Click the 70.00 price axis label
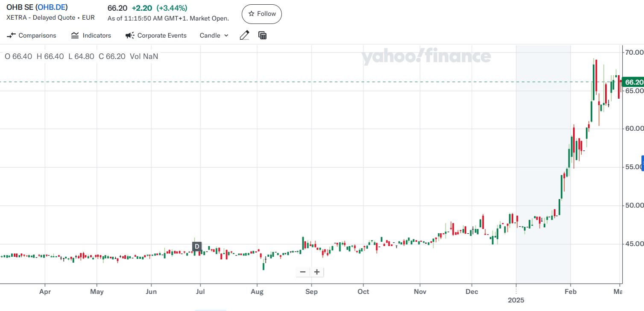Viewport: 644px width, 311px height. coord(634,53)
